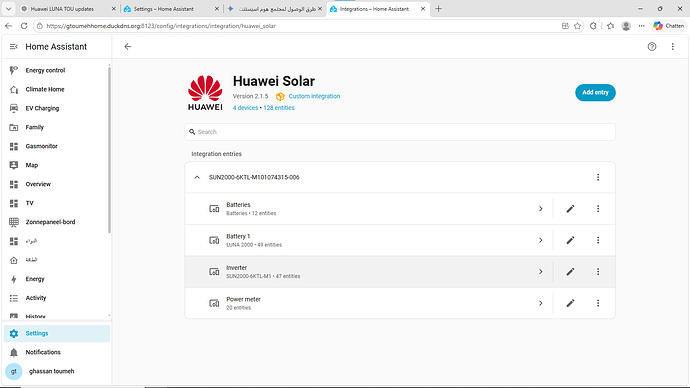
Task: Open browser settings and more menu
Action: coord(642,26)
